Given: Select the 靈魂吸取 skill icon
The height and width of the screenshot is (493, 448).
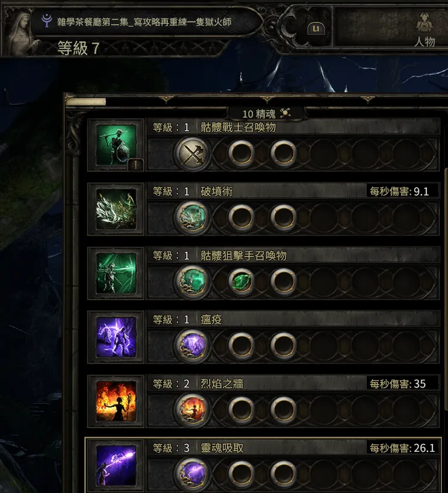Looking at the screenshot, I should [116, 466].
